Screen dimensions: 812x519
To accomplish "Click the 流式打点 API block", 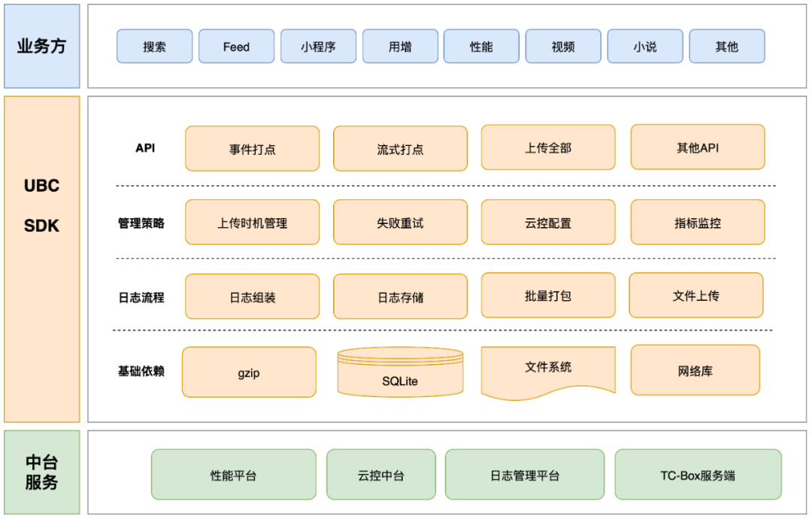I will [400, 147].
